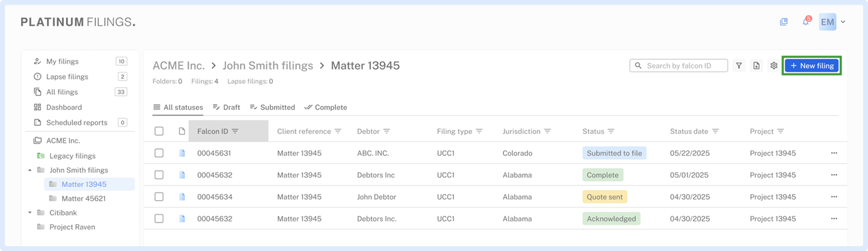The image size is (868, 251).
Task: Open Project Raven folder
Action: point(72,227)
